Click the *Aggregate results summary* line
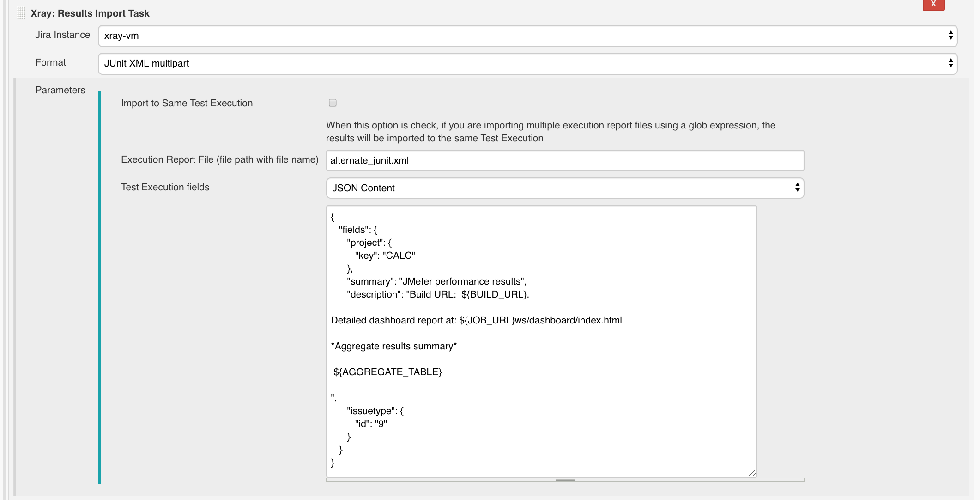This screenshot has height=500, width=980. pos(393,346)
